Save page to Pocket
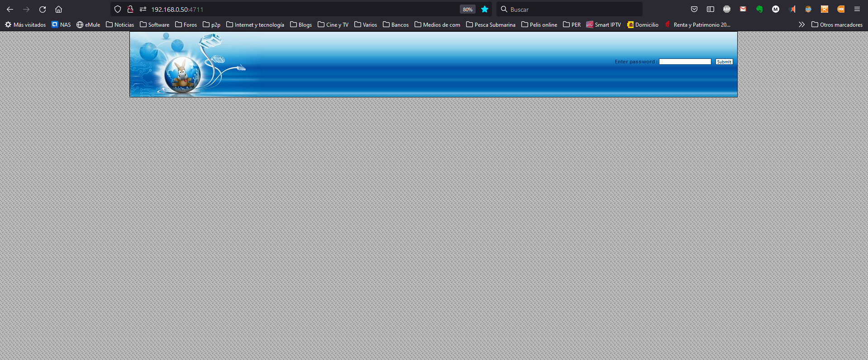This screenshot has width=868, height=360. click(x=694, y=9)
